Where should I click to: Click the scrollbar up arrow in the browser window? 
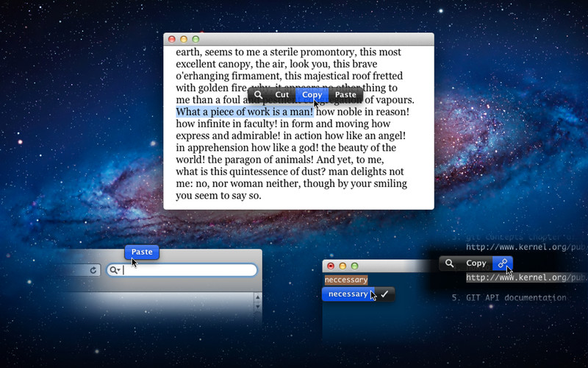click(x=257, y=297)
